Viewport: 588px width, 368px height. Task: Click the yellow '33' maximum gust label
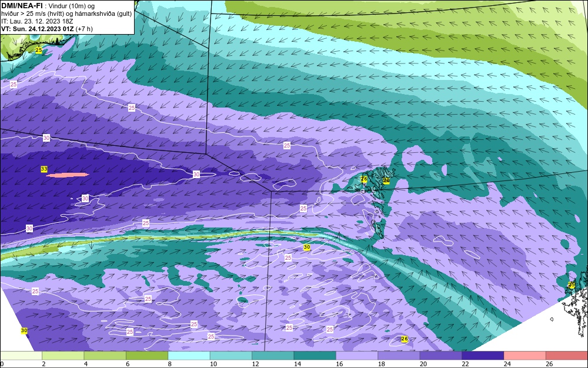[44, 169]
